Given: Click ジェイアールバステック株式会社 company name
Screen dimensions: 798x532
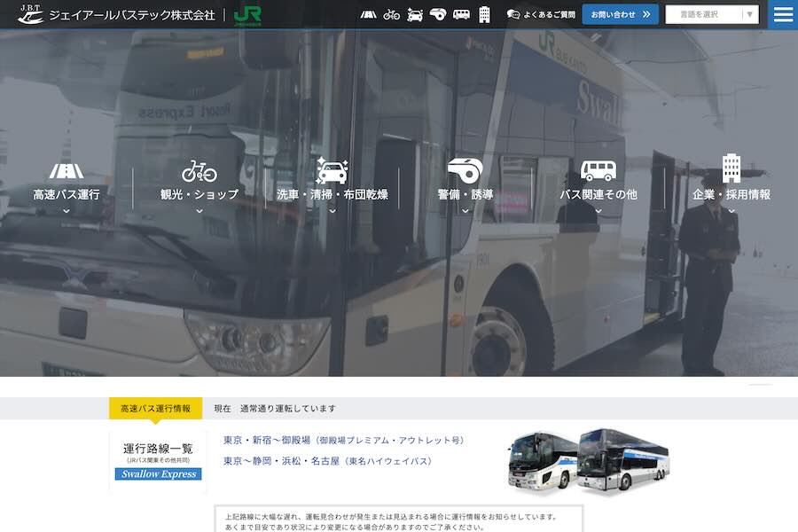Looking at the screenshot, I should pos(132,15).
